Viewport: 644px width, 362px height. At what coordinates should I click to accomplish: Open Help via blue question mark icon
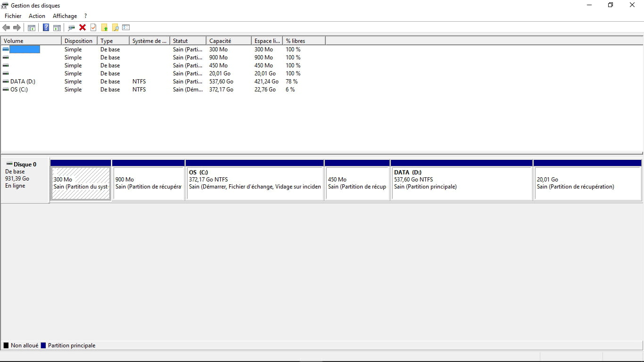point(46,28)
